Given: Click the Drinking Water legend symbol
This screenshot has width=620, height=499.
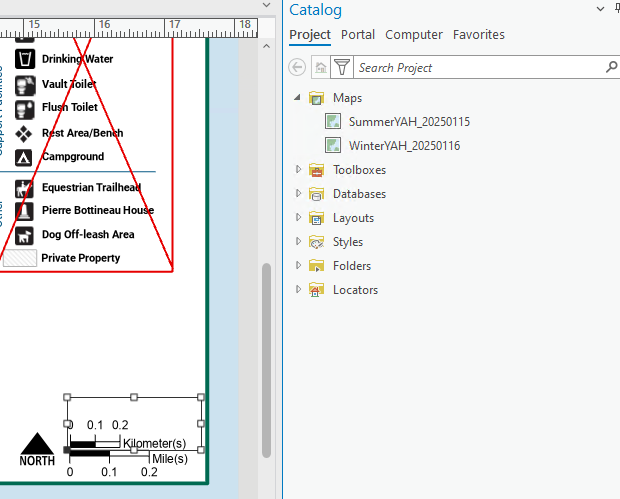Looking at the screenshot, I should click(x=25, y=59).
